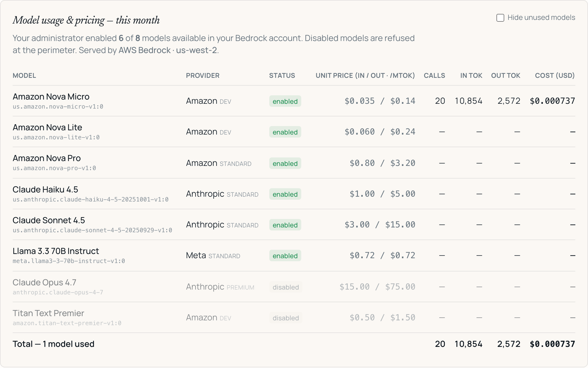Click the claude-sonnet-4-5-20250929 model ID
This screenshot has width=588, height=368.
92,230
